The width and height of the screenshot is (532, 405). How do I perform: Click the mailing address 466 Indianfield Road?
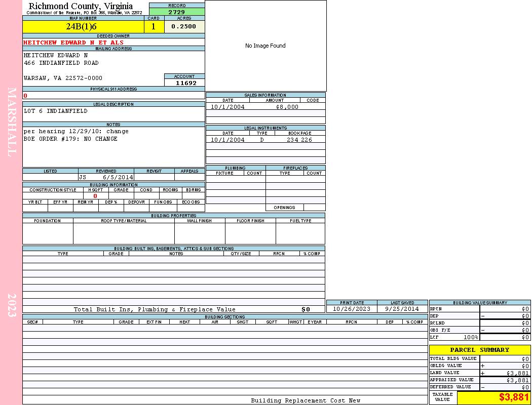tap(61, 63)
